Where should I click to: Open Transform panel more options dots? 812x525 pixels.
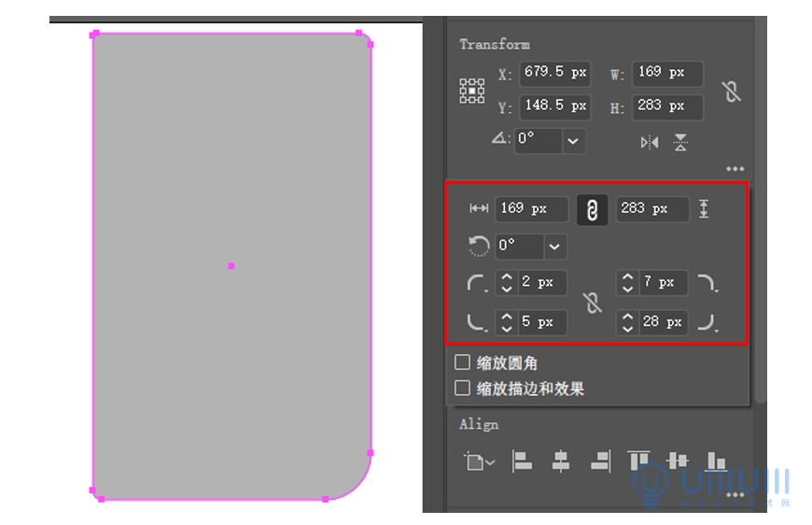[x=735, y=168]
